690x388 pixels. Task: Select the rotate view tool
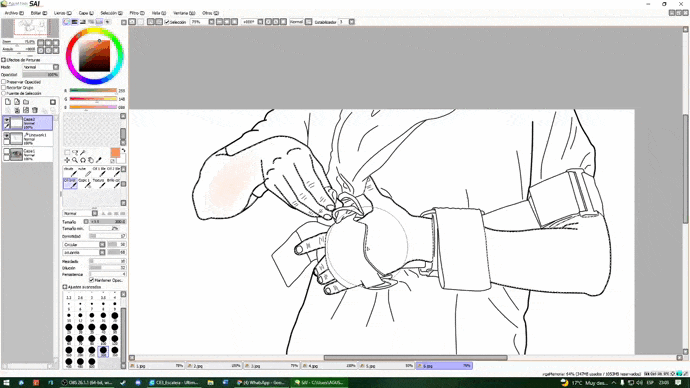pyautogui.click(x=83, y=160)
